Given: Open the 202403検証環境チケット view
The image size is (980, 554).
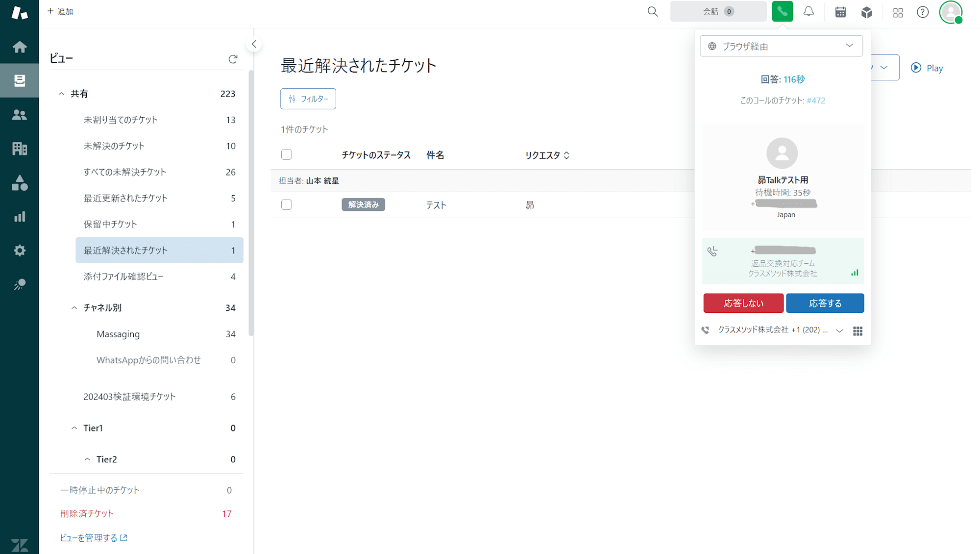Looking at the screenshot, I should pyautogui.click(x=159, y=397).
